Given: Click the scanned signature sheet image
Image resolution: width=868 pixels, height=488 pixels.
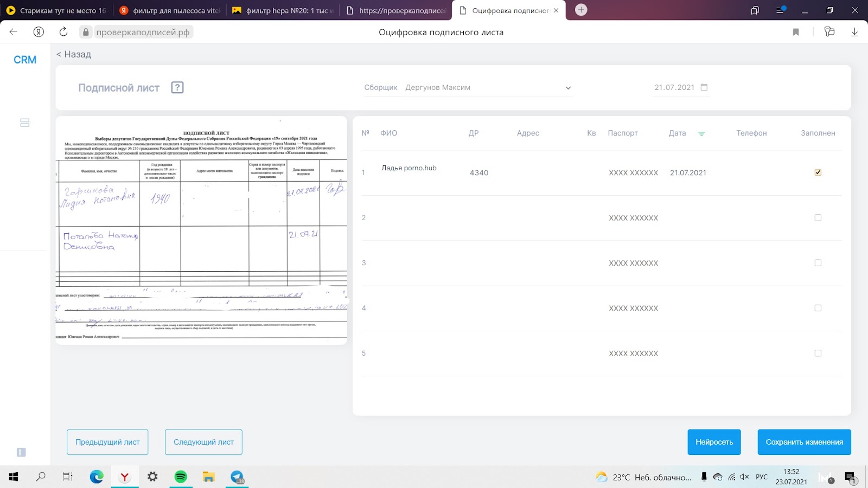Looking at the screenshot, I should tap(201, 230).
